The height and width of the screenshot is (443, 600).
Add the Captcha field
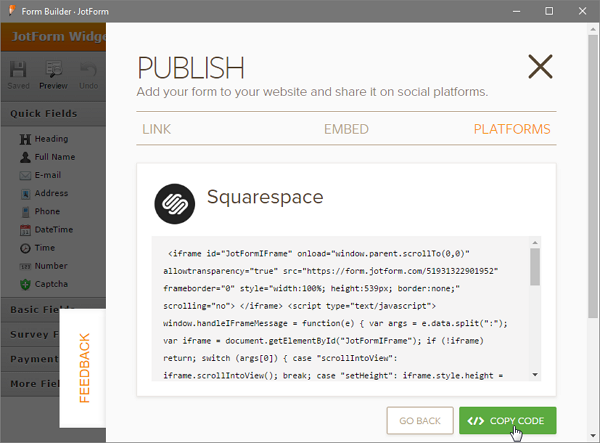click(51, 283)
